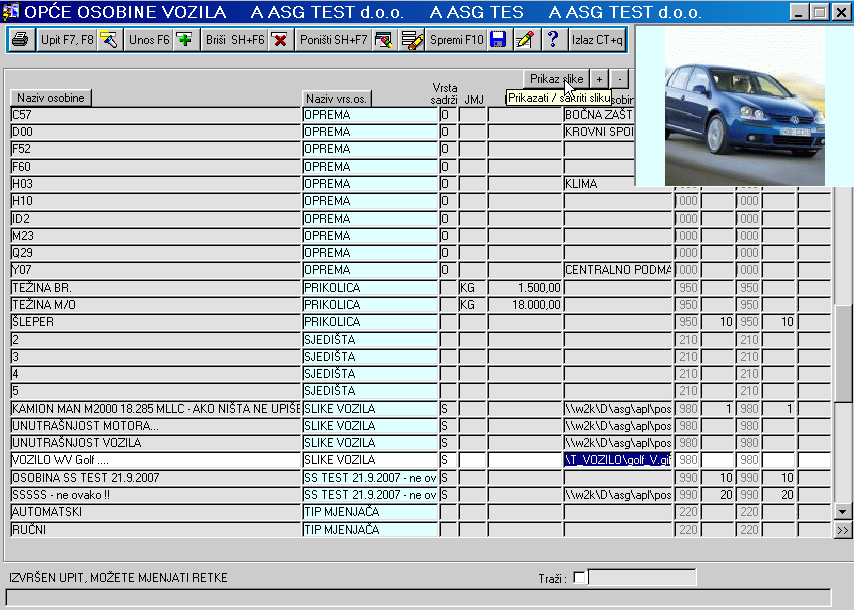Click the printer icon in the toolbar
Screen dimensions: 854x610
[21, 40]
